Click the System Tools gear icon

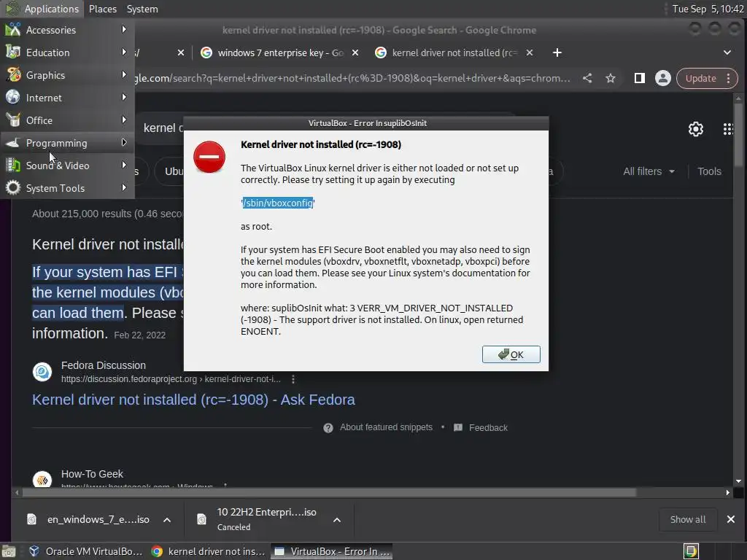(x=13, y=187)
